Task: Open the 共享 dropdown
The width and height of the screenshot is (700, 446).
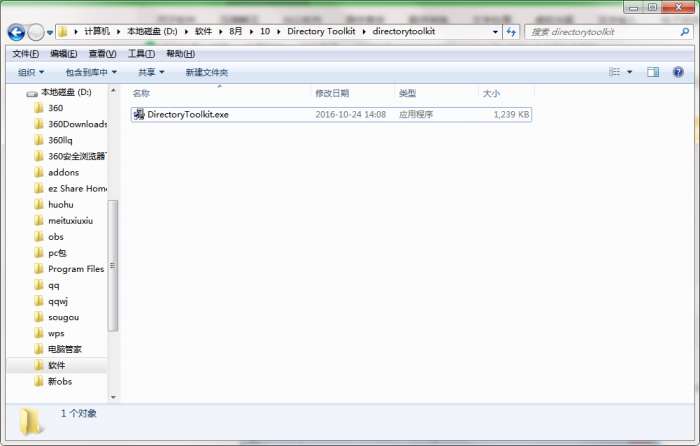Action: (151, 72)
